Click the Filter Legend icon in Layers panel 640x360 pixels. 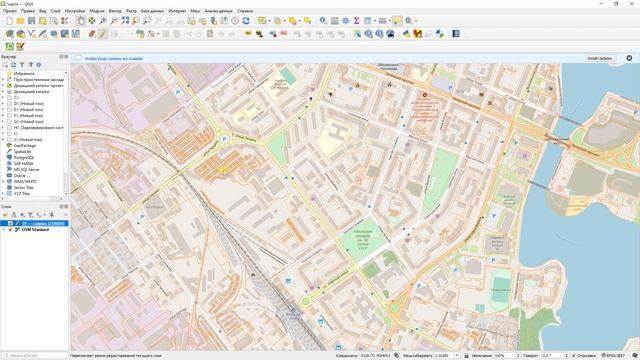click(30, 215)
